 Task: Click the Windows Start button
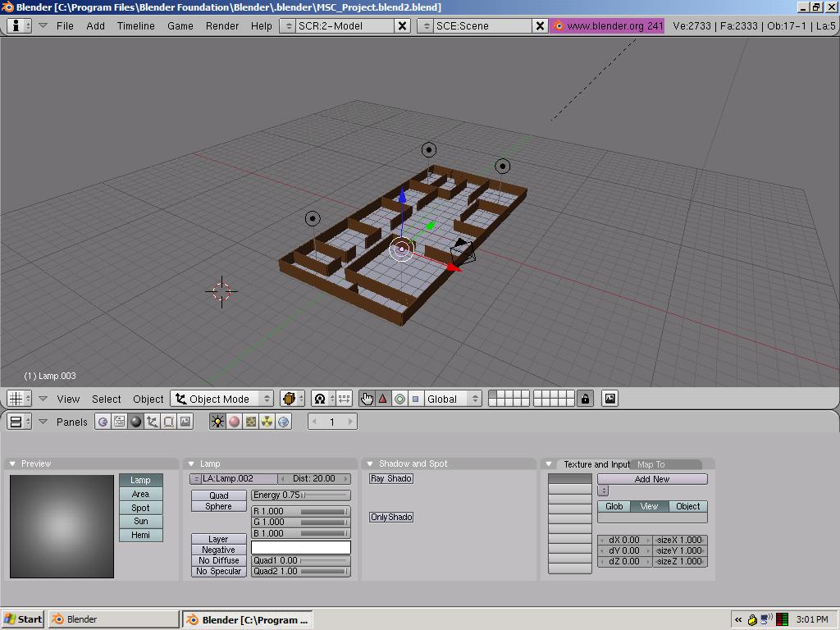tap(23, 619)
